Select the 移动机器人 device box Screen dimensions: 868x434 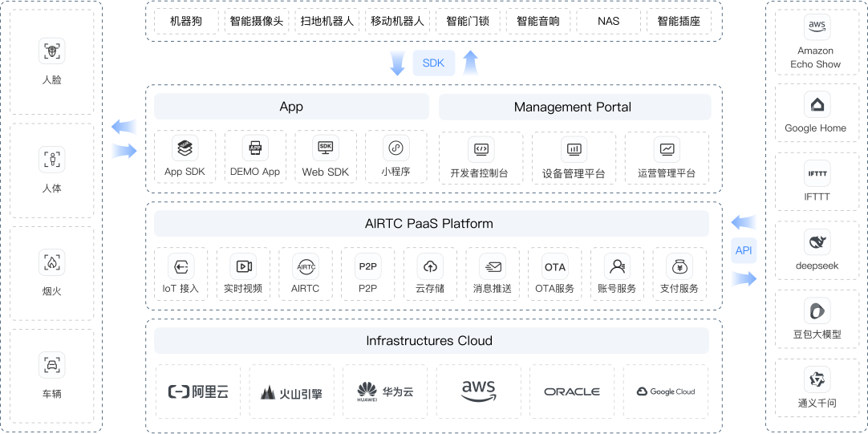pyautogui.click(x=397, y=22)
